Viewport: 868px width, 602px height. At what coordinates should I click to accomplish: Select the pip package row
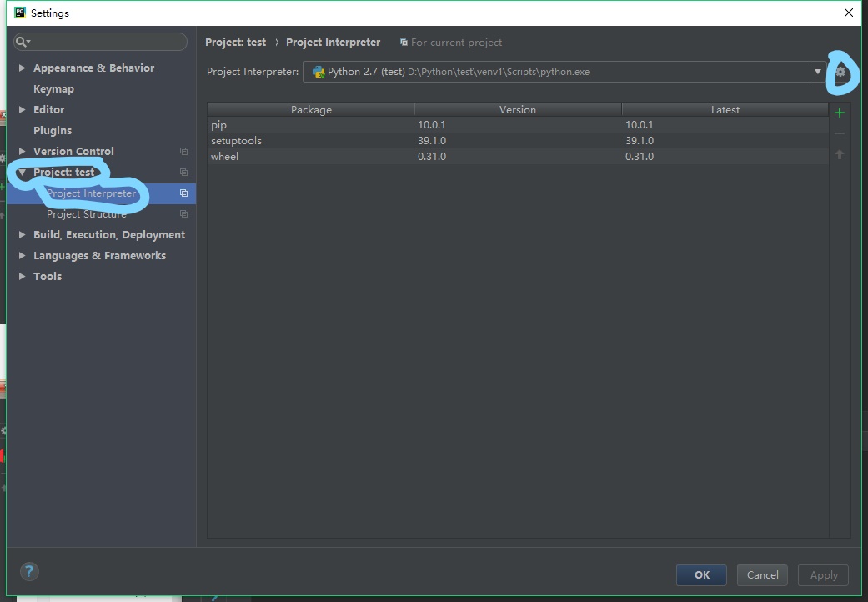click(x=518, y=125)
